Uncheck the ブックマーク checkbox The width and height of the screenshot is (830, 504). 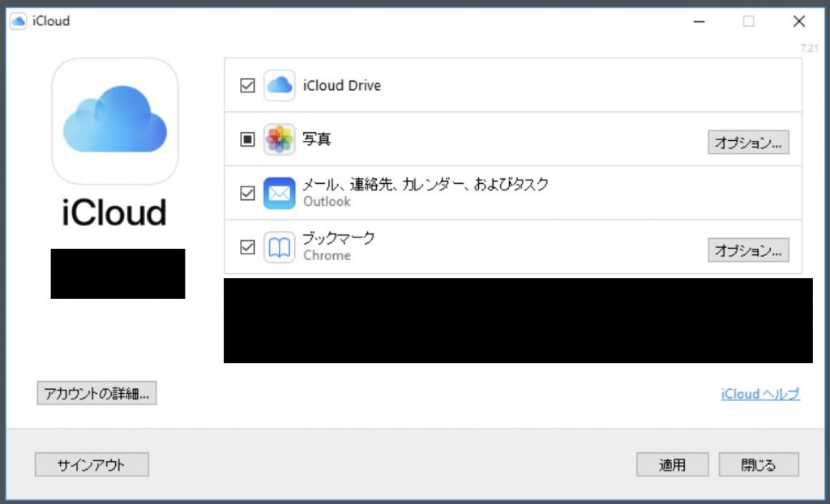click(x=247, y=247)
